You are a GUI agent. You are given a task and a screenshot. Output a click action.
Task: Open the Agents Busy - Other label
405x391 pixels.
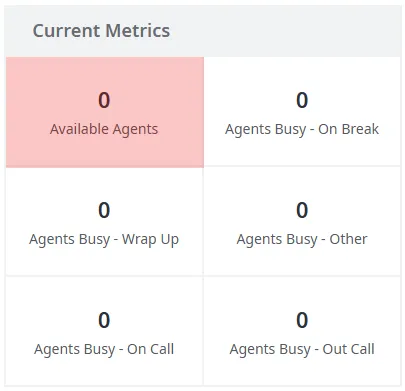(302, 239)
